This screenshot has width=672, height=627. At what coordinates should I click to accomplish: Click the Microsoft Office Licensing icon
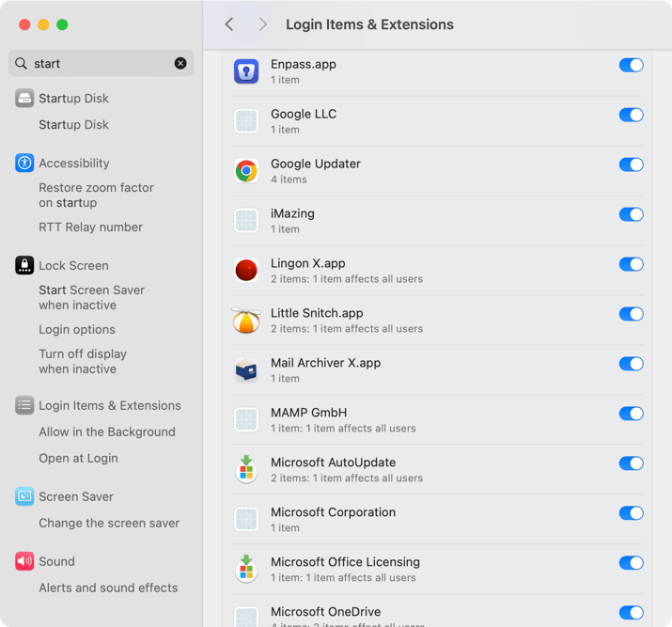tap(246, 570)
